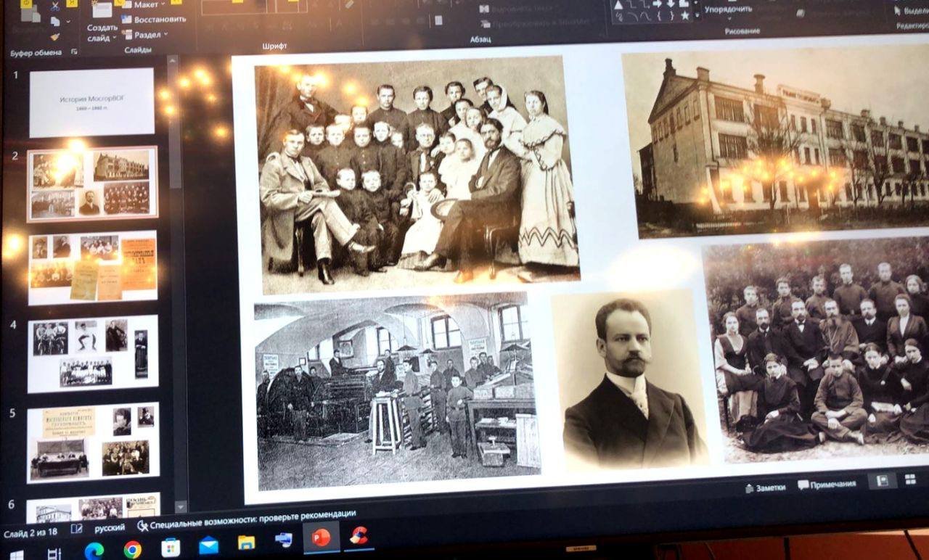
Task: Select the down arrow shape
Action: pyautogui.click(x=671, y=4)
